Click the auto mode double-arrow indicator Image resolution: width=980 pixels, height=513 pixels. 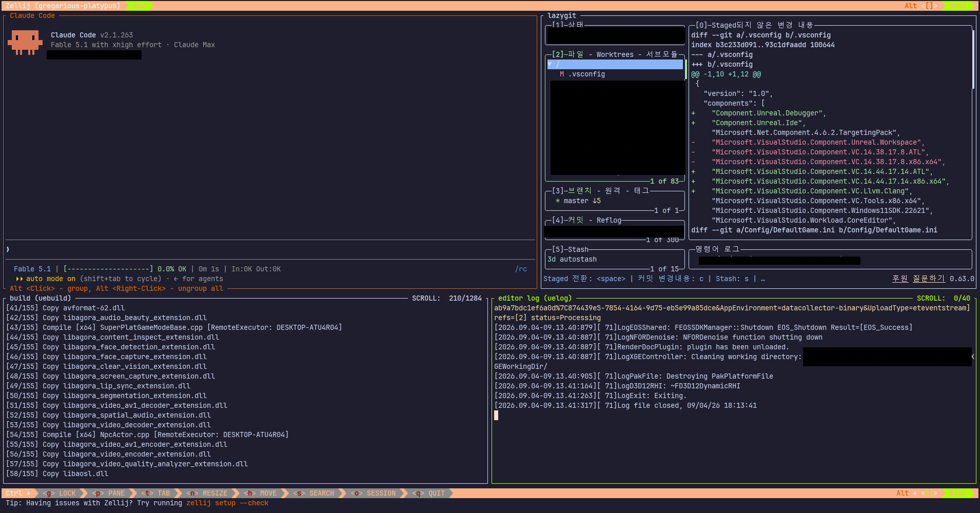[x=19, y=279]
